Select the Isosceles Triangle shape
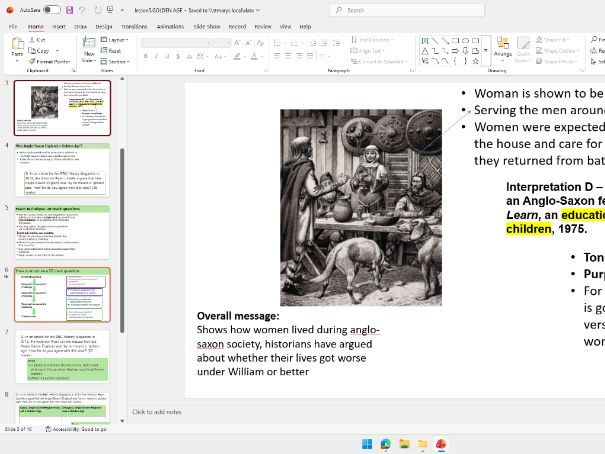605x454 pixels. pyautogui.click(x=425, y=51)
